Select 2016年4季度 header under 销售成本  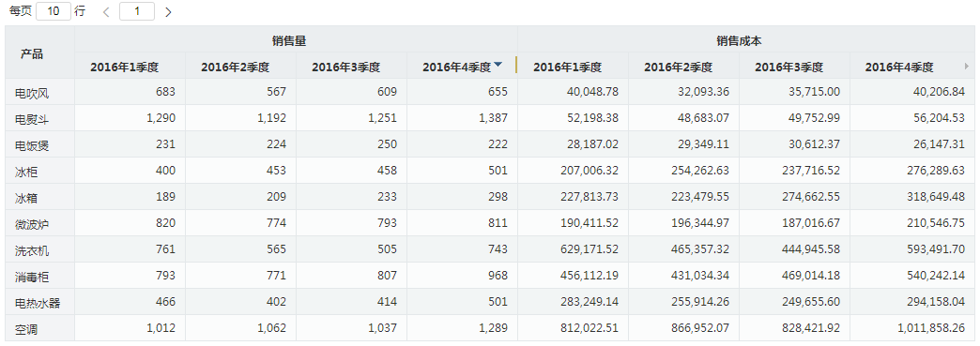[x=898, y=68]
